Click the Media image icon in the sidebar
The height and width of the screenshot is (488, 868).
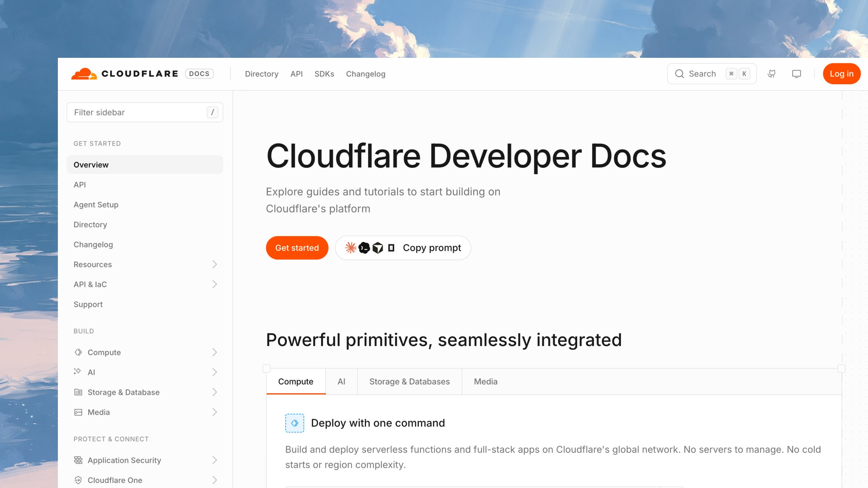tap(78, 412)
